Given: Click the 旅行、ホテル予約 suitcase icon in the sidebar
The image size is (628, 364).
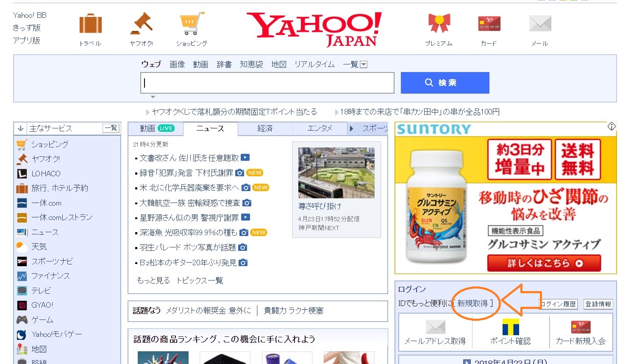Looking at the screenshot, I should [x=22, y=188].
